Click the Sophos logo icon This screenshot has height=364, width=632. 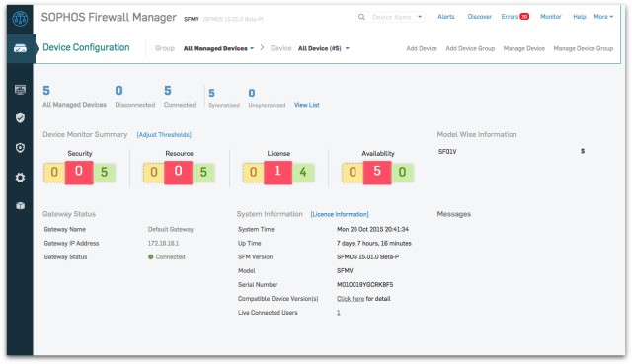(20, 18)
